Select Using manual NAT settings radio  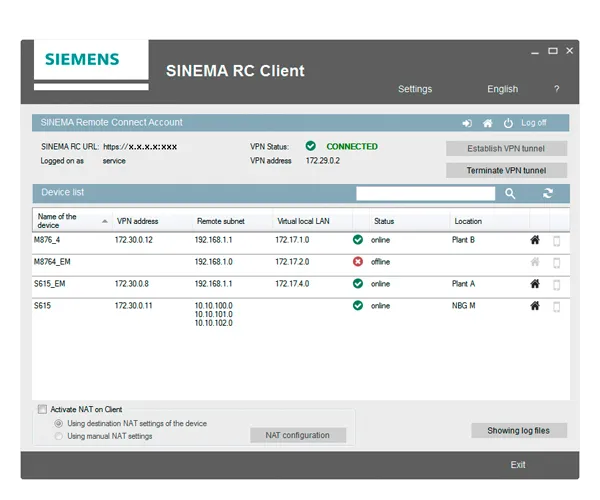(59, 436)
